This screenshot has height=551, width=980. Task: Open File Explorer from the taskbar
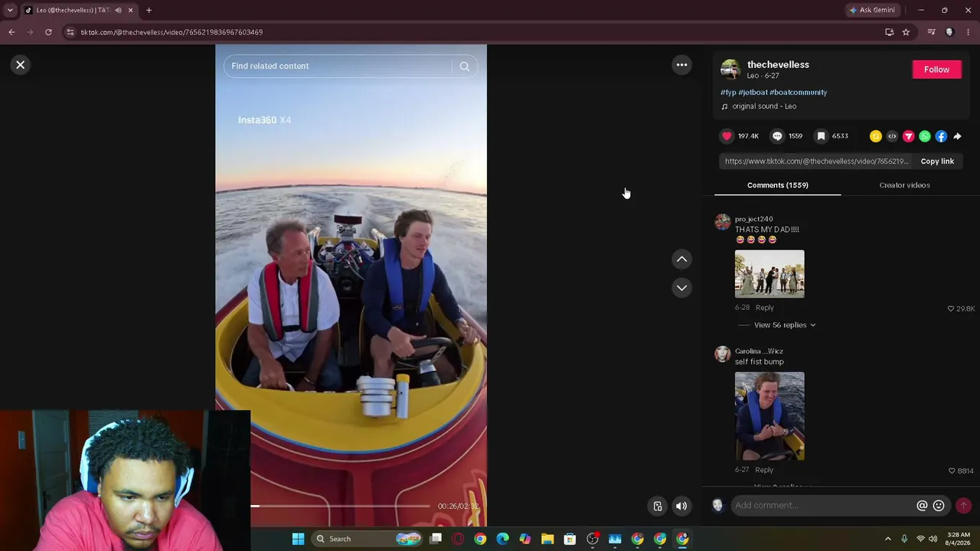click(x=547, y=539)
